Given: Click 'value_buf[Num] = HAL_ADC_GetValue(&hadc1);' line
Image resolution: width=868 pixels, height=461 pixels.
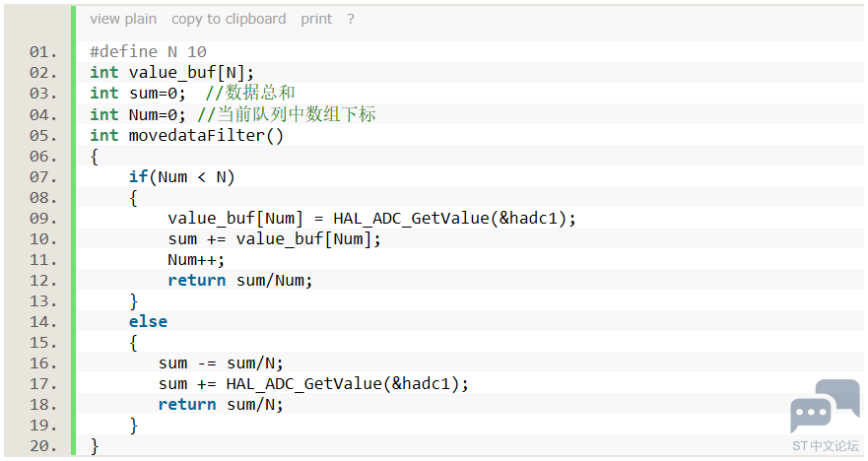Looking at the screenshot, I should (371, 219).
